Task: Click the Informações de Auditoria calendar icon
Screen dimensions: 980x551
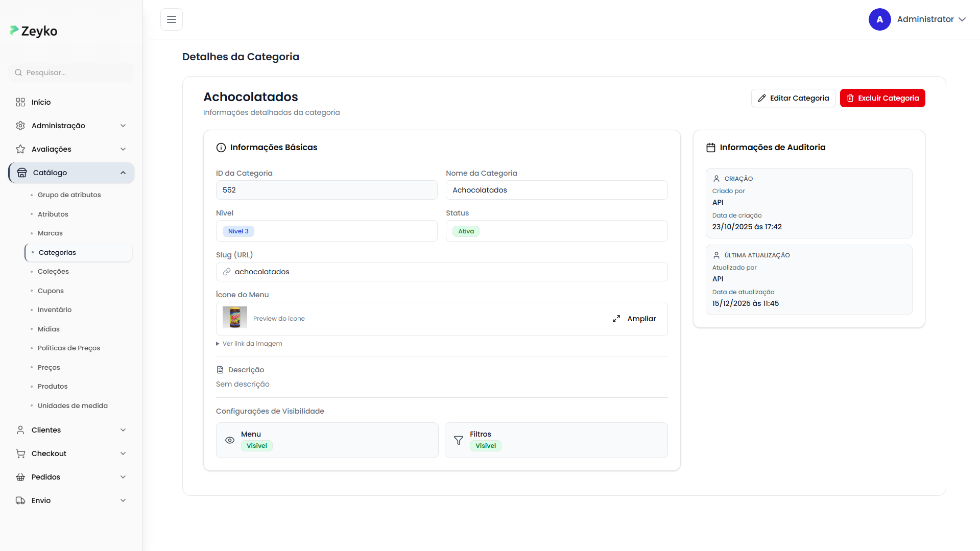Action: click(710, 148)
